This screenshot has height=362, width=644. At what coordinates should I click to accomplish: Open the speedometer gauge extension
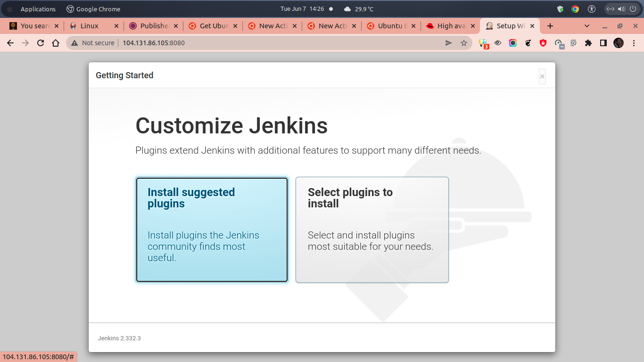tap(559, 43)
